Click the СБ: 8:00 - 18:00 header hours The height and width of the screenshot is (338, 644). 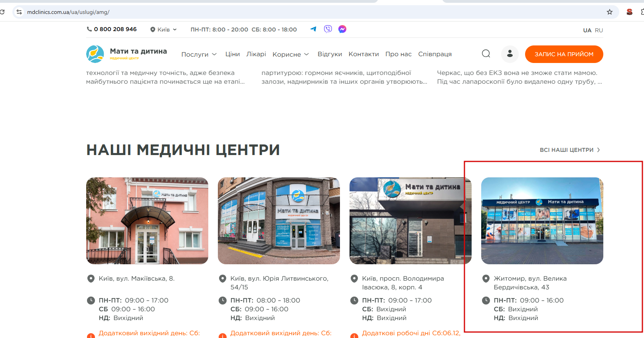pyautogui.click(x=274, y=29)
